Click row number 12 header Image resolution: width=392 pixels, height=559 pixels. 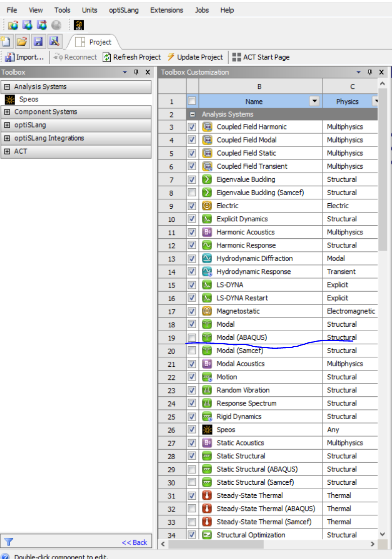pyautogui.click(x=172, y=246)
